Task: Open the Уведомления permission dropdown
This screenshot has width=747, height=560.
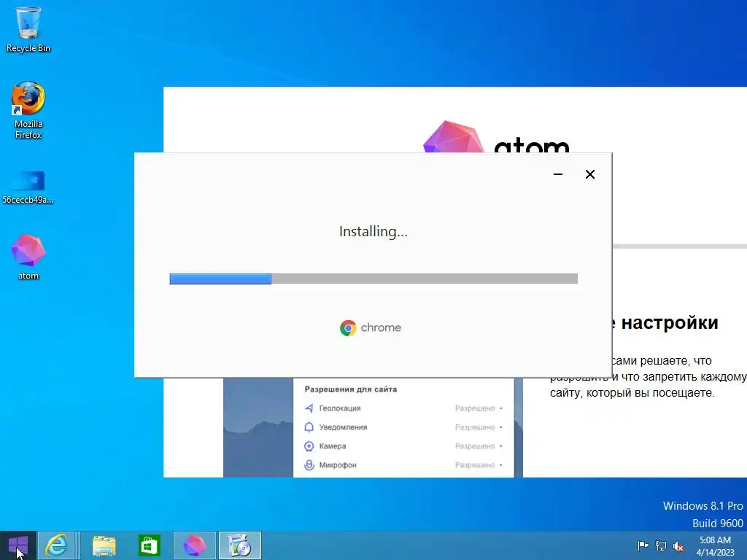Action: tap(479, 427)
